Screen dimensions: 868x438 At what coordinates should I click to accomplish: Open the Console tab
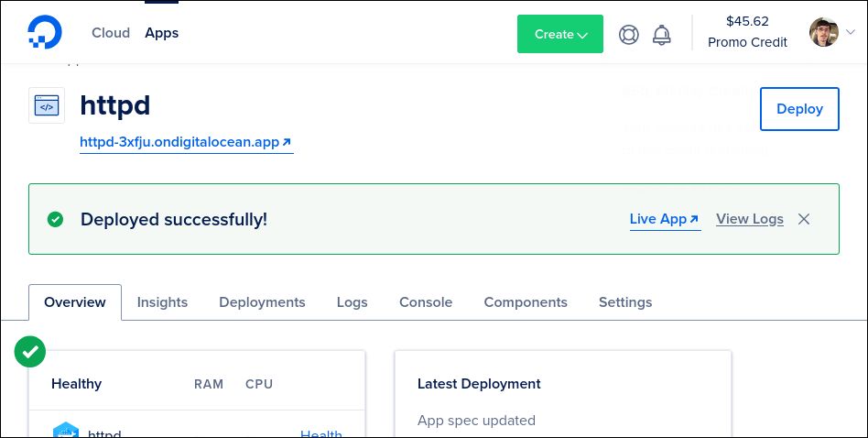coord(426,302)
